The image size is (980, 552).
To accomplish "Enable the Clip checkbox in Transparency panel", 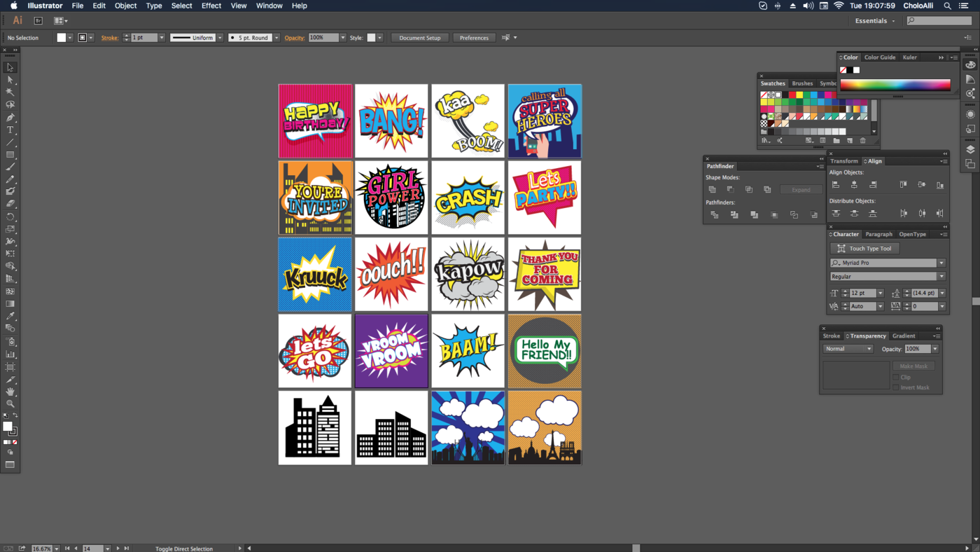I will tap(897, 377).
